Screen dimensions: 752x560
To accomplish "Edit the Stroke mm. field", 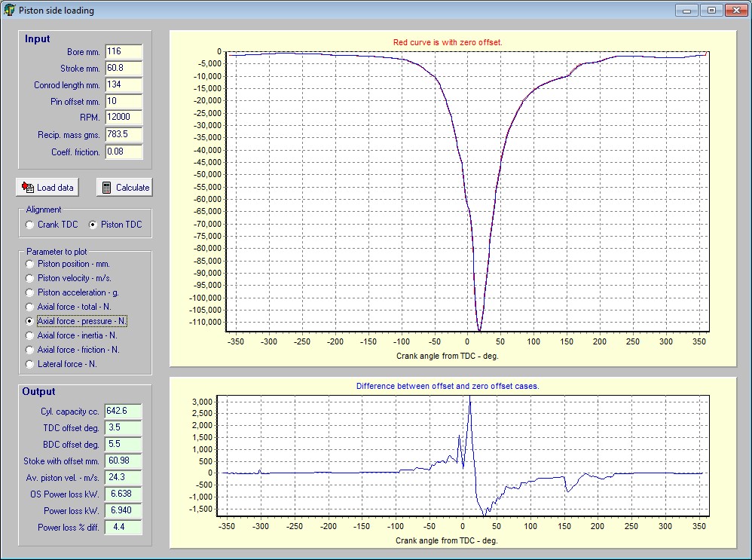I will click(124, 69).
